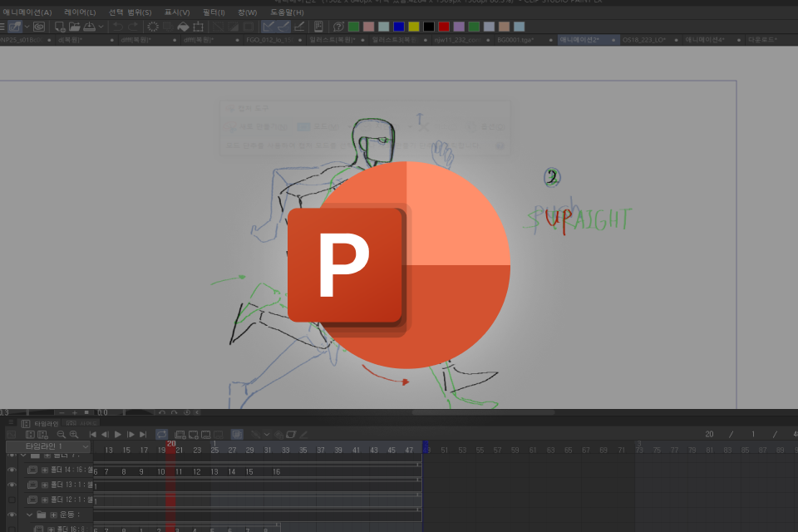Click the save icon in the toolbar
Viewport: 798px width, 532px height.
[x=89, y=27]
